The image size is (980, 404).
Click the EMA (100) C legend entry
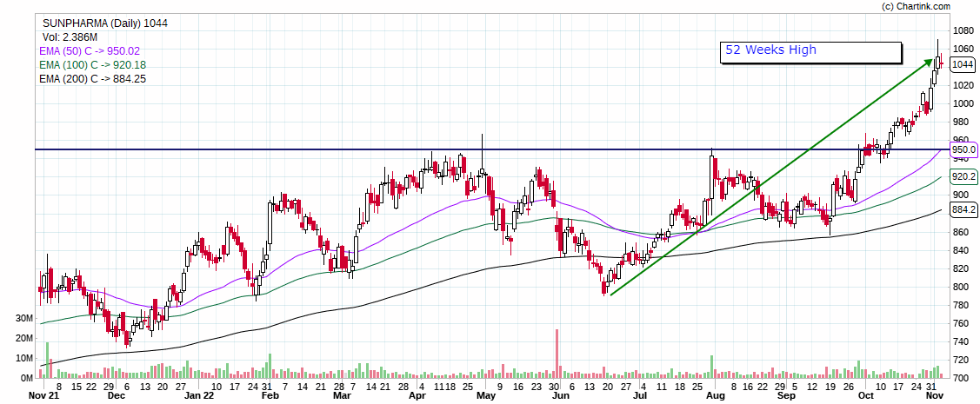pyautogui.click(x=92, y=65)
